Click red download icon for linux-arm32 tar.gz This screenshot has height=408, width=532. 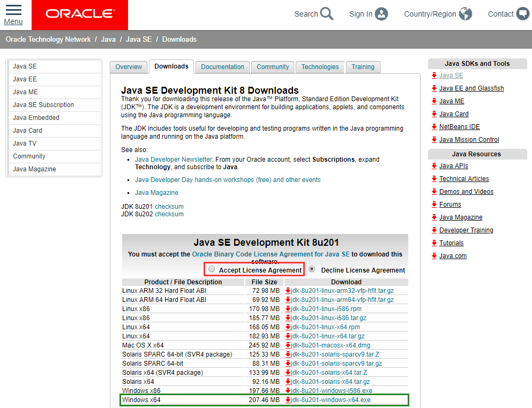tap(288, 291)
